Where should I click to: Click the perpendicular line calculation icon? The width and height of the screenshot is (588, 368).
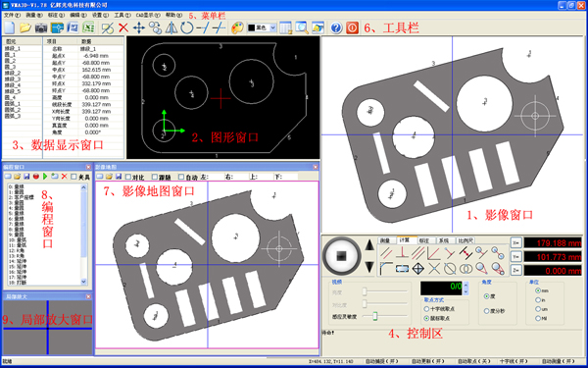point(402,253)
